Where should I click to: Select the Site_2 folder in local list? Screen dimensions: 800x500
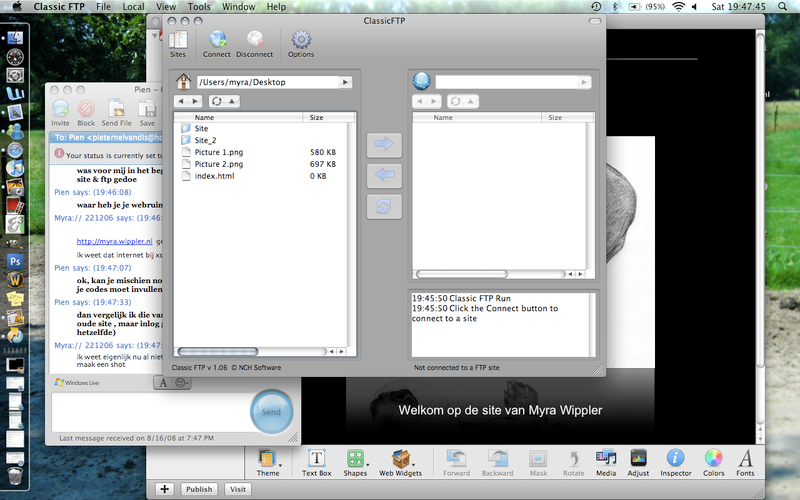pos(205,140)
